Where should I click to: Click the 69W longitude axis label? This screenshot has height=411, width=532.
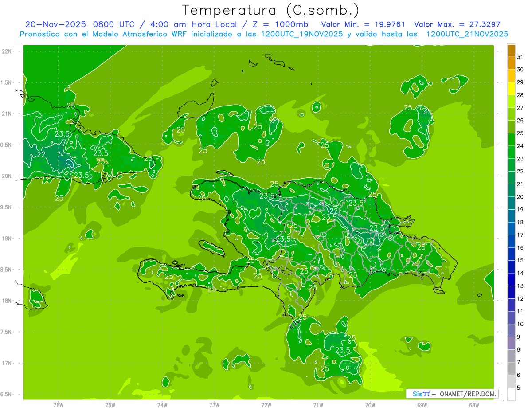[x=422, y=405]
